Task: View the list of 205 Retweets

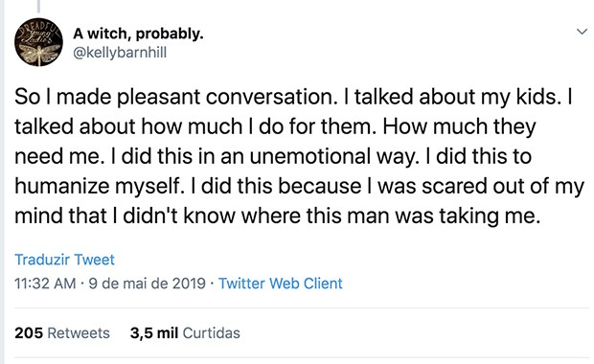Action: coord(62,333)
